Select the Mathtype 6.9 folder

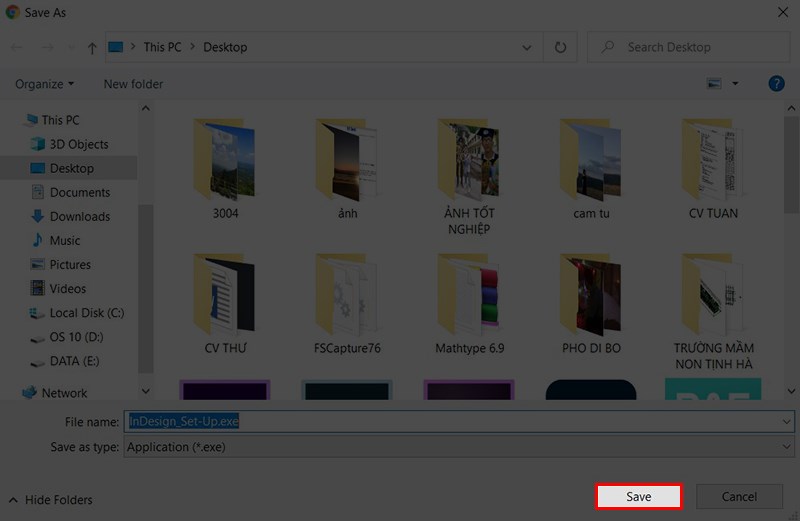click(469, 305)
